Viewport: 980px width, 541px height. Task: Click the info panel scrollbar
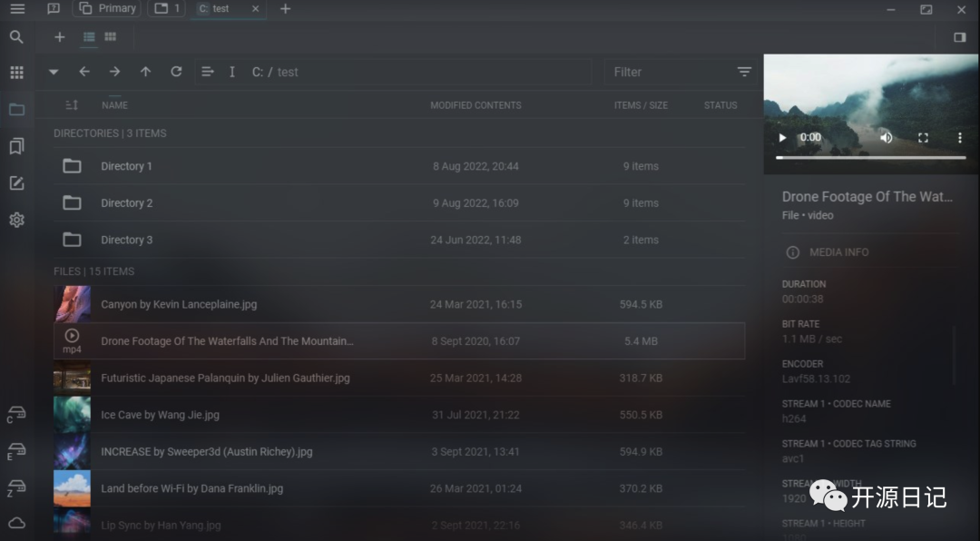(x=955, y=355)
